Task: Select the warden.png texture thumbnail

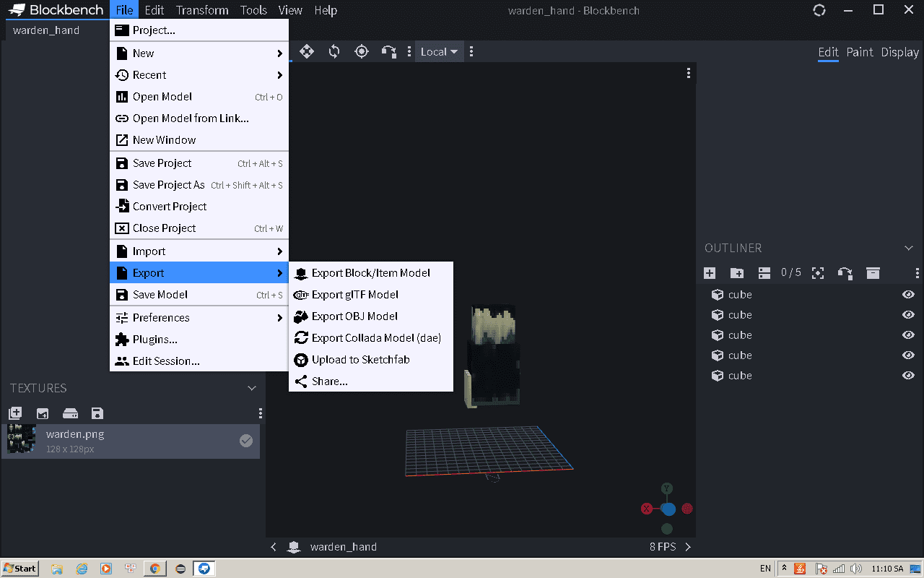Action: (22, 439)
